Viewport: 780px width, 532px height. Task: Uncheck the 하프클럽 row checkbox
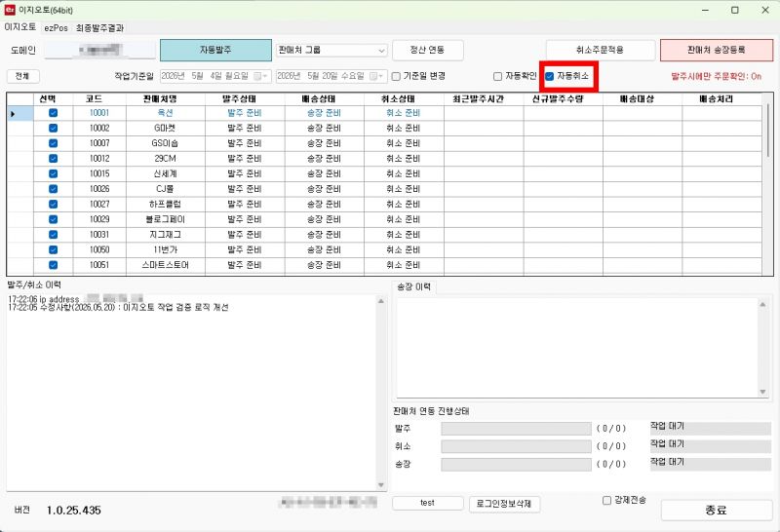tap(54, 205)
